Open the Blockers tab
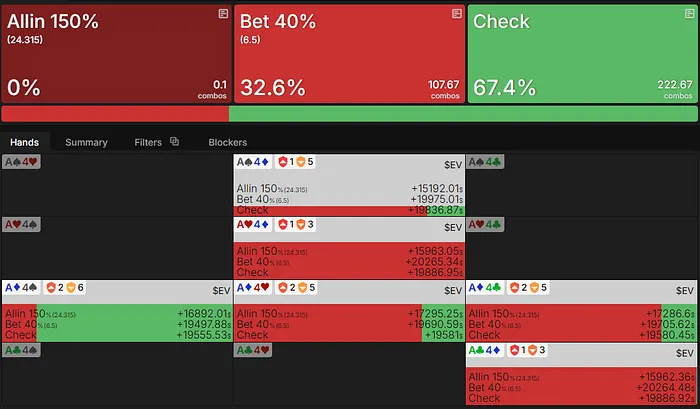 point(228,142)
